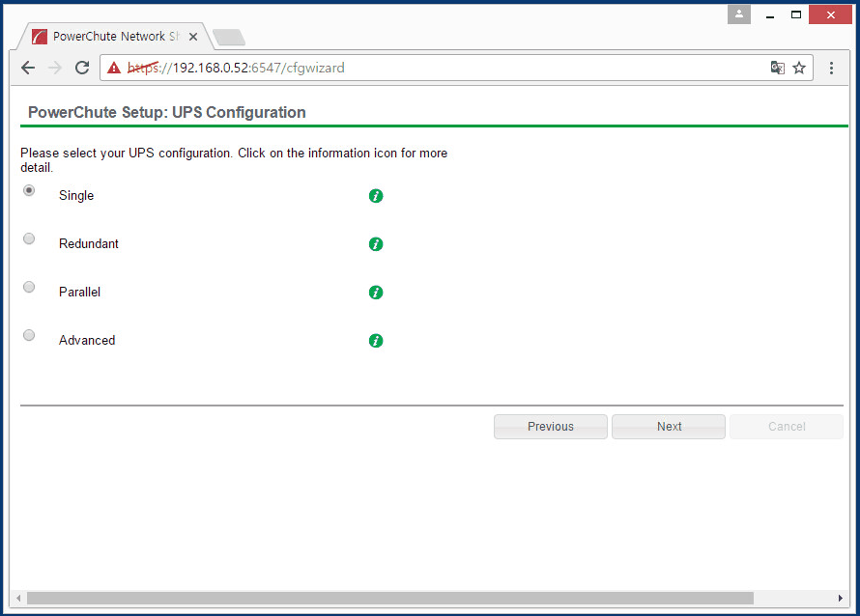
Task: Select the Advanced radio button
Action: tap(29, 335)
